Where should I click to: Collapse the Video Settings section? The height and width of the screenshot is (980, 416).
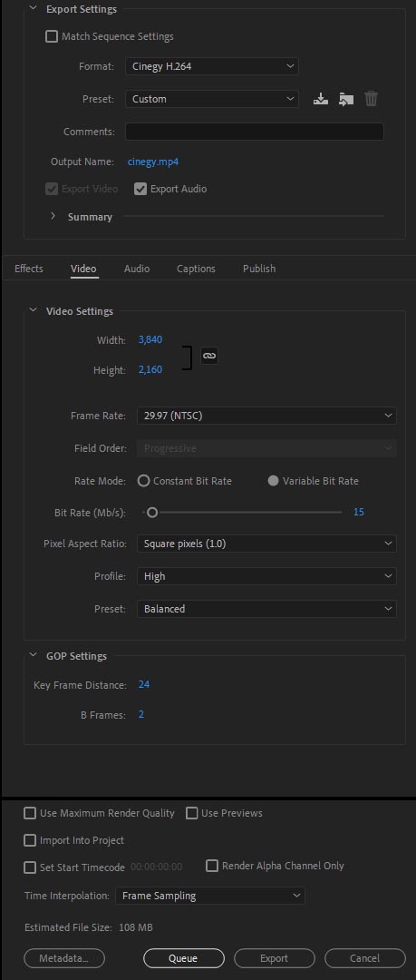pos(34,310)
